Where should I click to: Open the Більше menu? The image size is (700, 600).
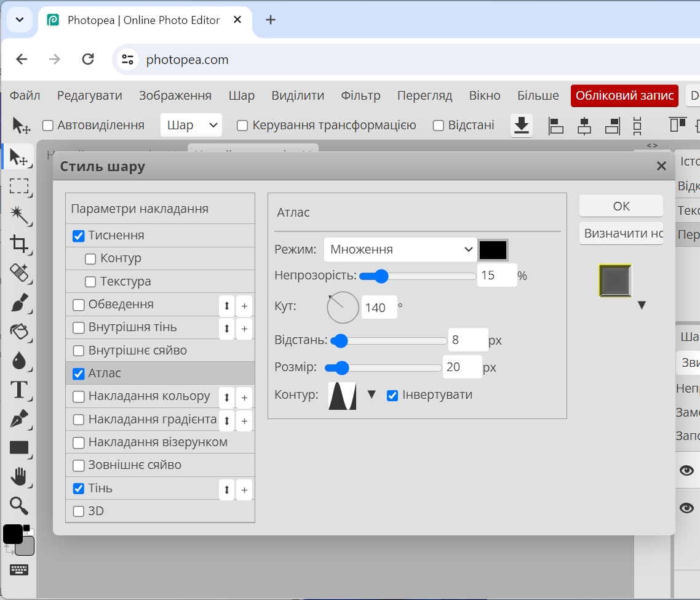tap(538, 95)
